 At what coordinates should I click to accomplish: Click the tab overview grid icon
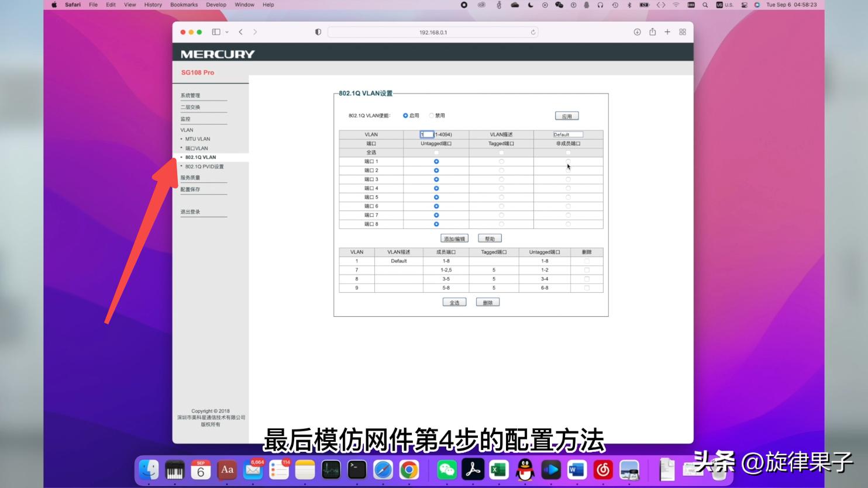pos(682,32)
